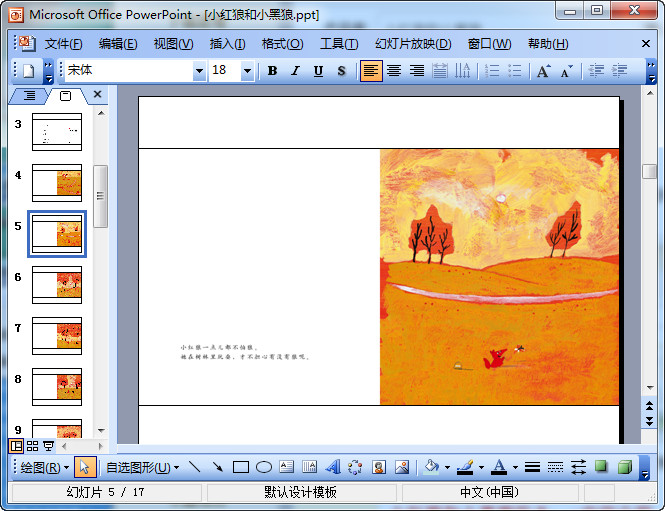Create a new presentation
Image resolution: width=665 pixels, height=511 pixels.
pos(28,71)
